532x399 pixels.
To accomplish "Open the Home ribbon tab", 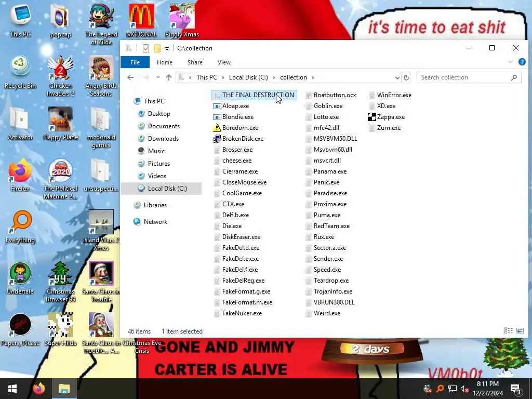I will coord(165,62).
